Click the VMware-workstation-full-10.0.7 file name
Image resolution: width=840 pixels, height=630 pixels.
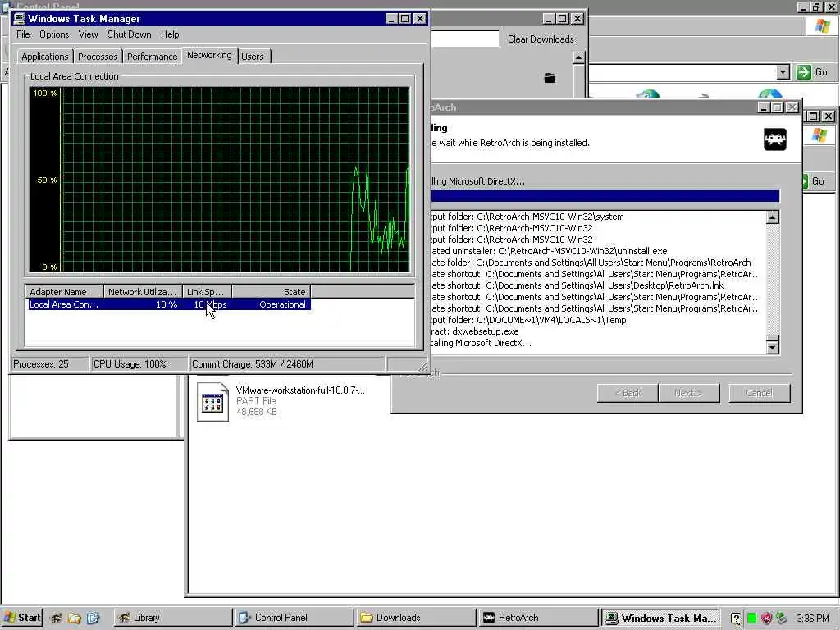coord(300,390)
